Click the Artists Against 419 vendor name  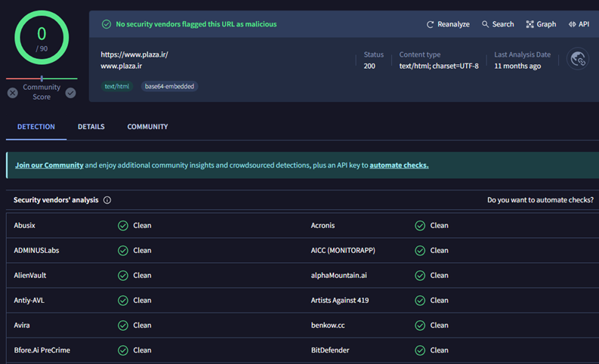(340, 301)
